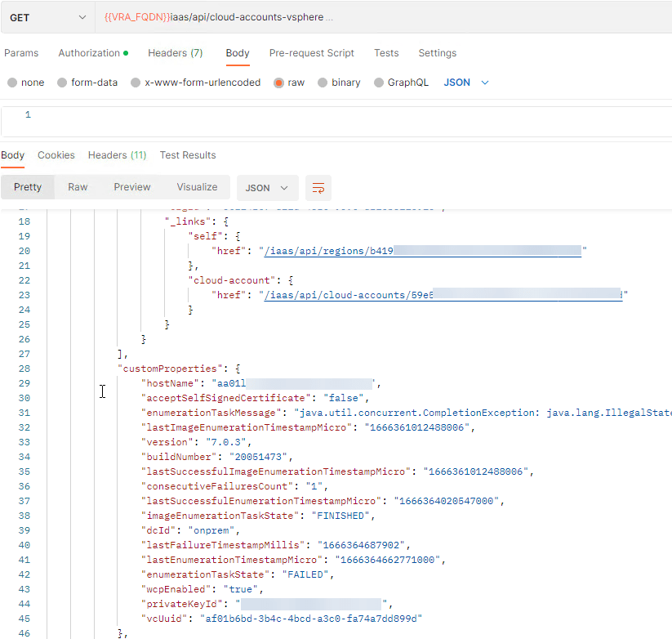Switch response view to Raw
The image size is (672, 639).
point(78,187)
